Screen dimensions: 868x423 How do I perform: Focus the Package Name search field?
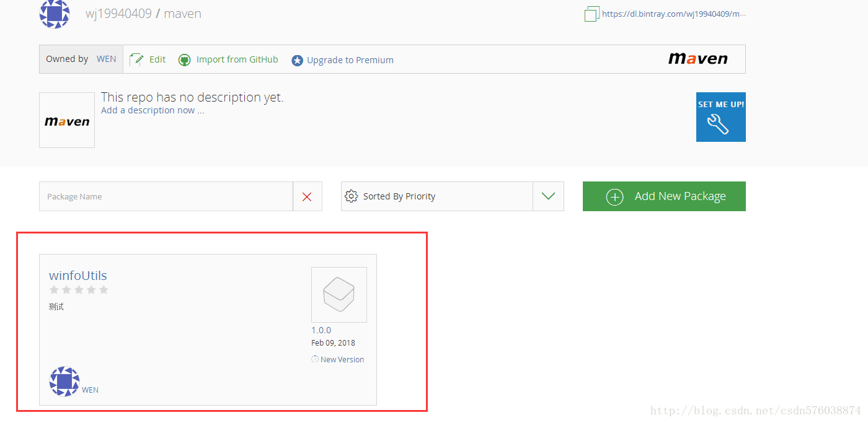coord(166,196)
